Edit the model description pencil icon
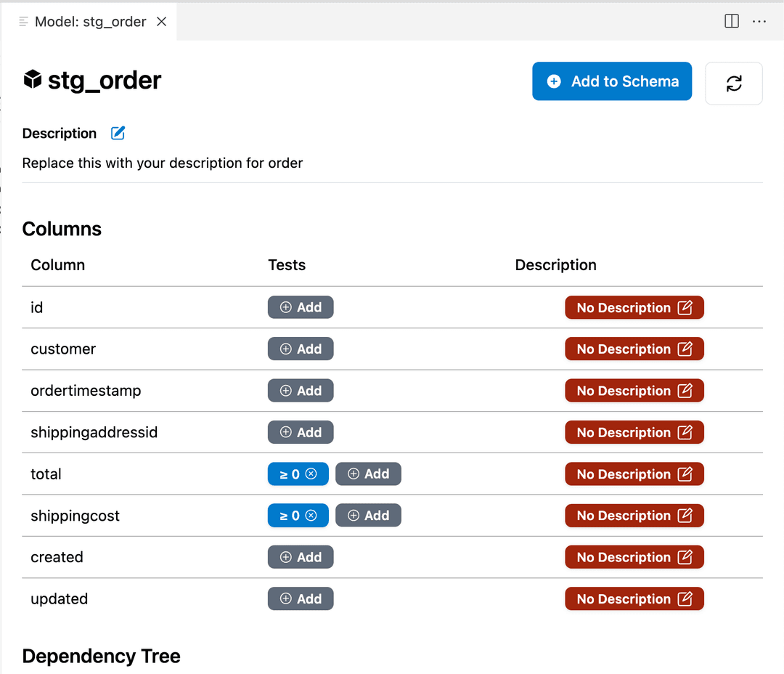The width and height of the screenshot is (784, 674). tap(118, 133)
